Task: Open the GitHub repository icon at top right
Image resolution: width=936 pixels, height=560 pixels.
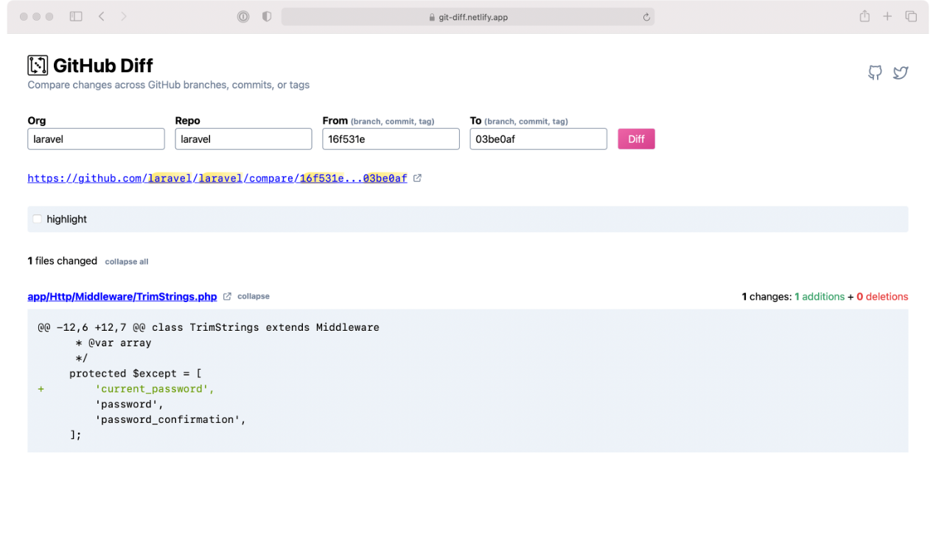Action: pyautogui.click(x=875, y=72)
